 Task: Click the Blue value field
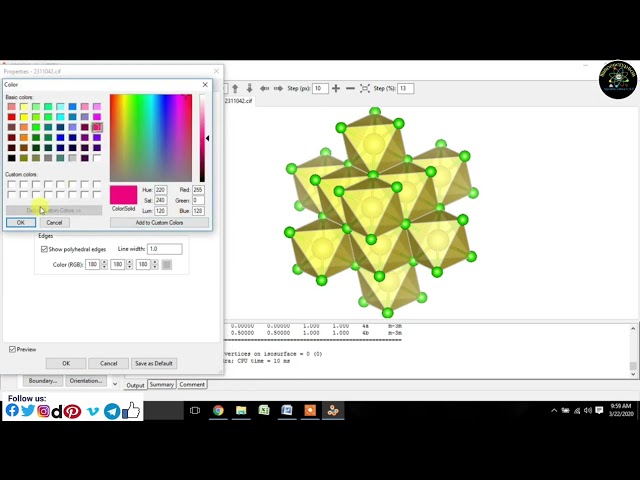click(x=198, y=211)
